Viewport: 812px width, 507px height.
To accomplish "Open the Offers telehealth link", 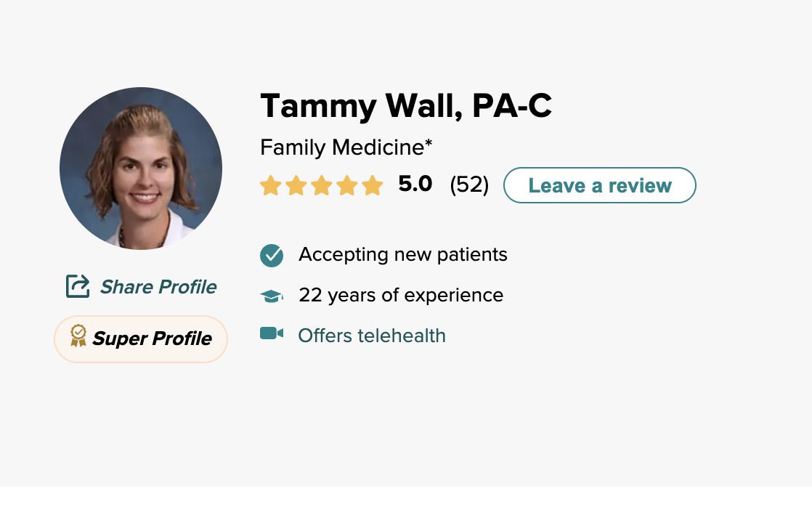I will [x=372, y=336].
